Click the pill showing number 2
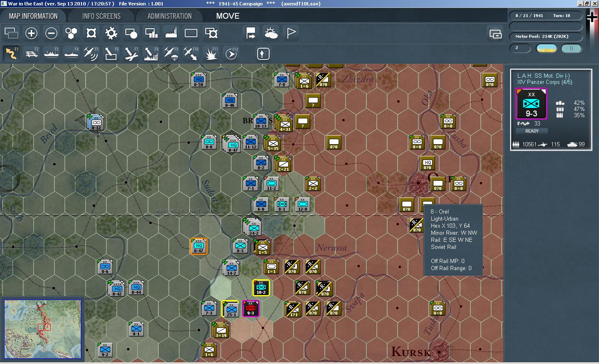The height and width of the screenshot is (364, 599). point(520,48)
